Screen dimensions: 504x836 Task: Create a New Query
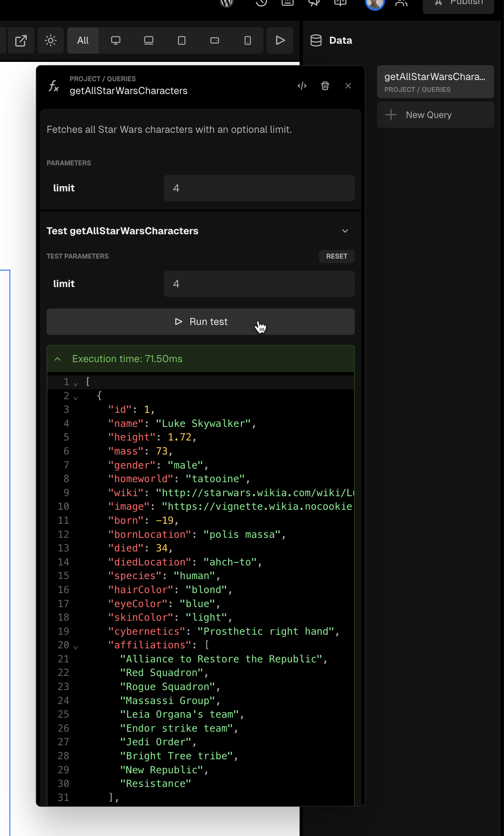pos(436,115)
